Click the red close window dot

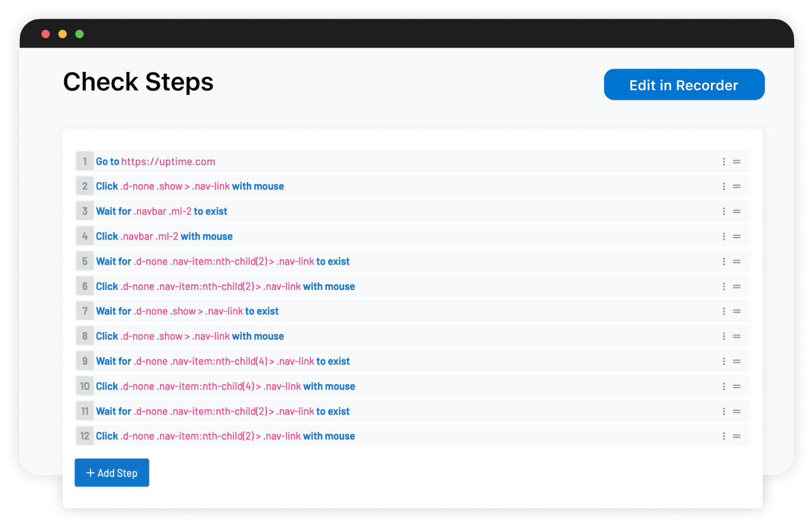click(x=46, y=34)
